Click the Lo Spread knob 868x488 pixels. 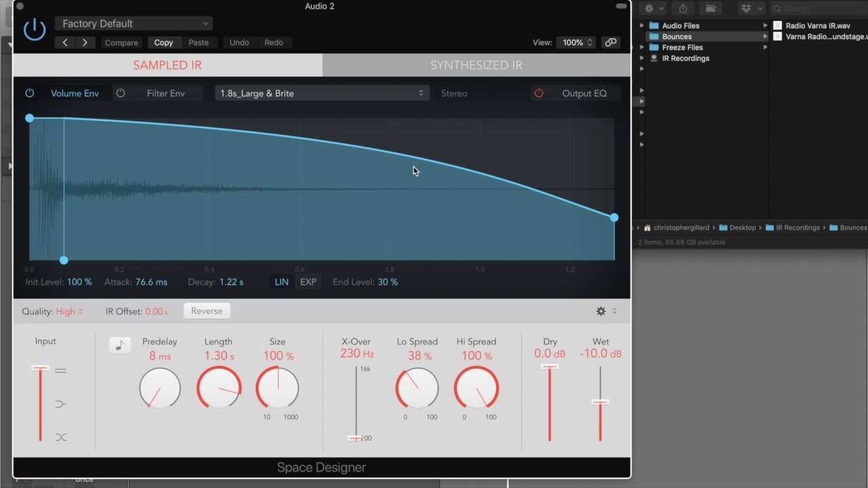click(x=417, y=388)
